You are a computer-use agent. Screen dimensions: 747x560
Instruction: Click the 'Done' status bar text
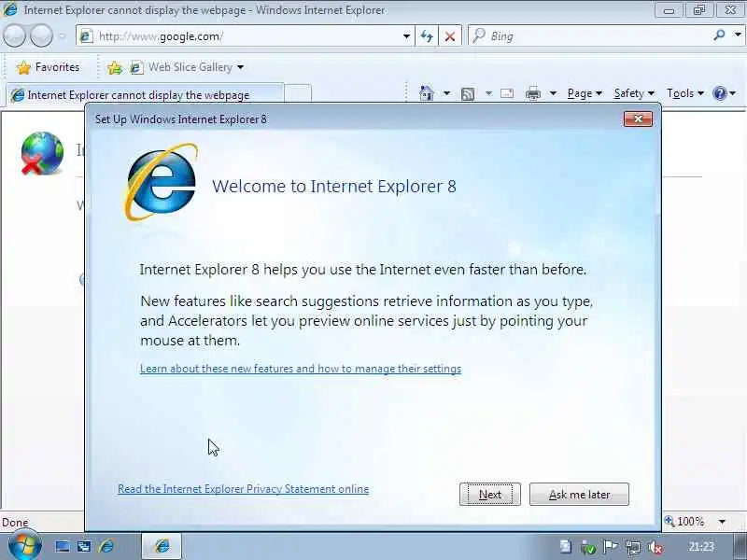tap(15, 523)
